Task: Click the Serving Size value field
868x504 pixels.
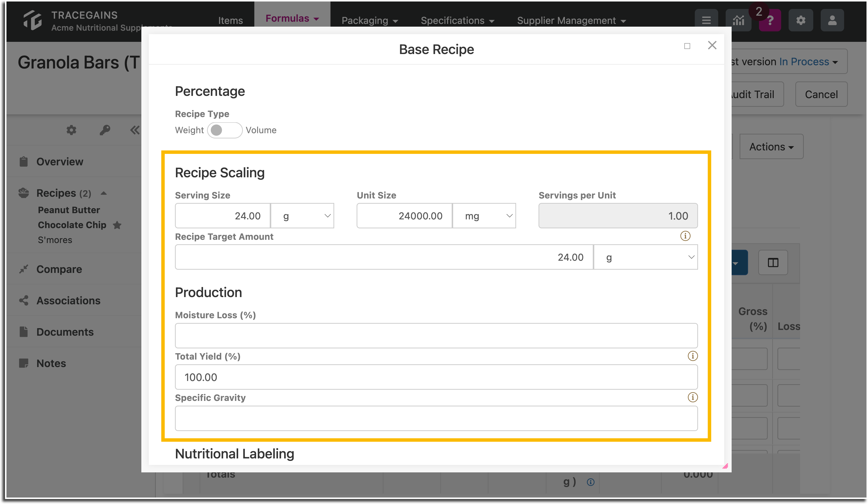Action: (222, 216)
